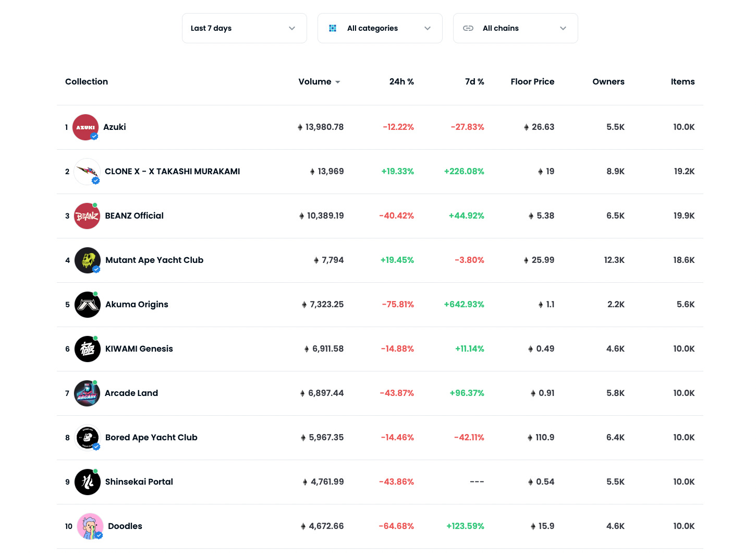Open the Last 7 days dropdown
Image resolution: width=756 pixels, height=553 pixels.
coord(245,28)
